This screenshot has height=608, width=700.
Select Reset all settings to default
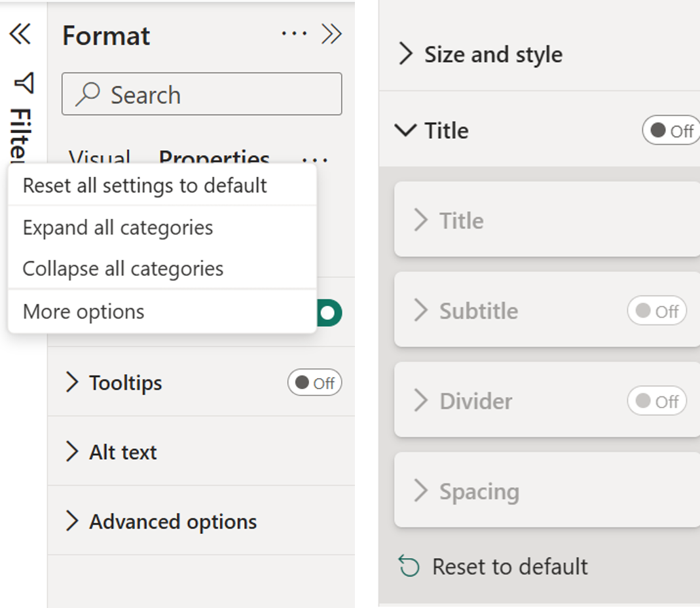(x=145, y=185)
